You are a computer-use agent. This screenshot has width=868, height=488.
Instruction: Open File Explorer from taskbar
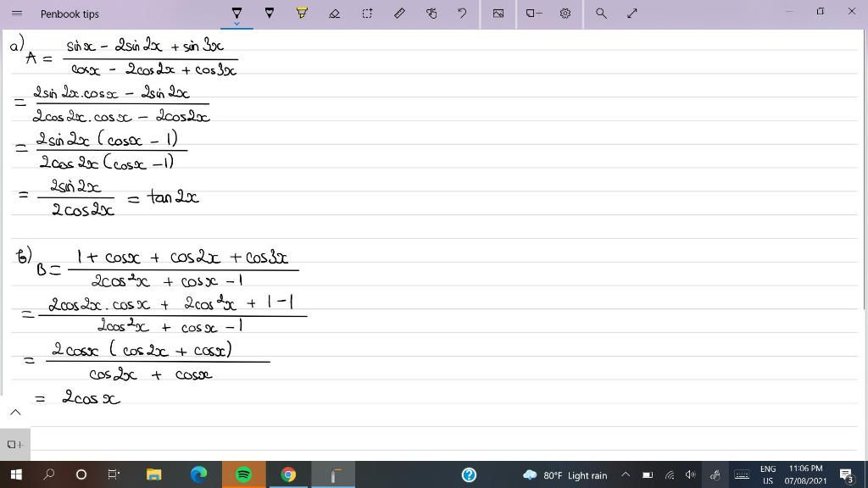[x=154, y=474]
